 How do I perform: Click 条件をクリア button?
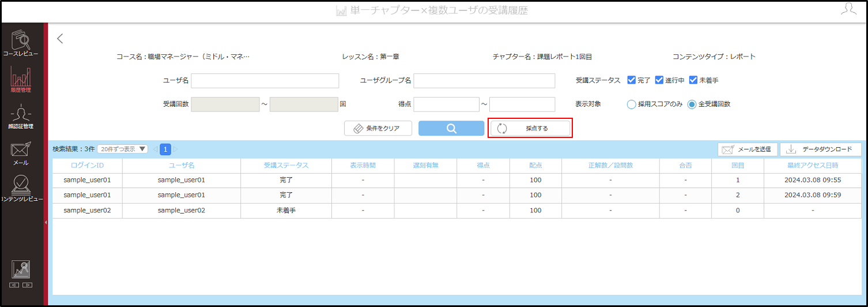378,129
